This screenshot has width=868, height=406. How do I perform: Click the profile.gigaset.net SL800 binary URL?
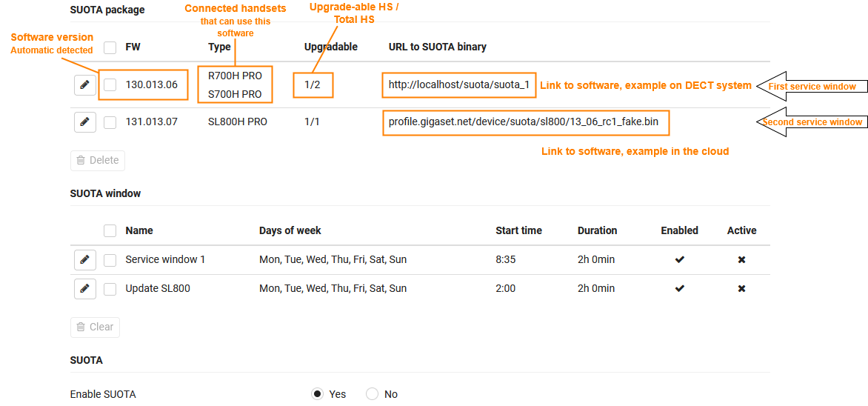[x=523, y=122]
